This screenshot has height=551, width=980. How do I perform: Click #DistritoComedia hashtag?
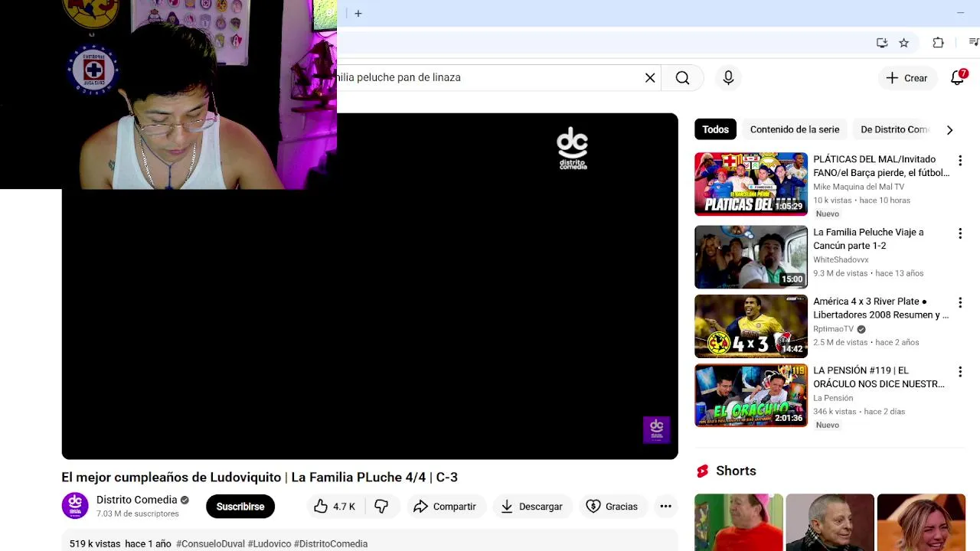[x=331, y=543]
